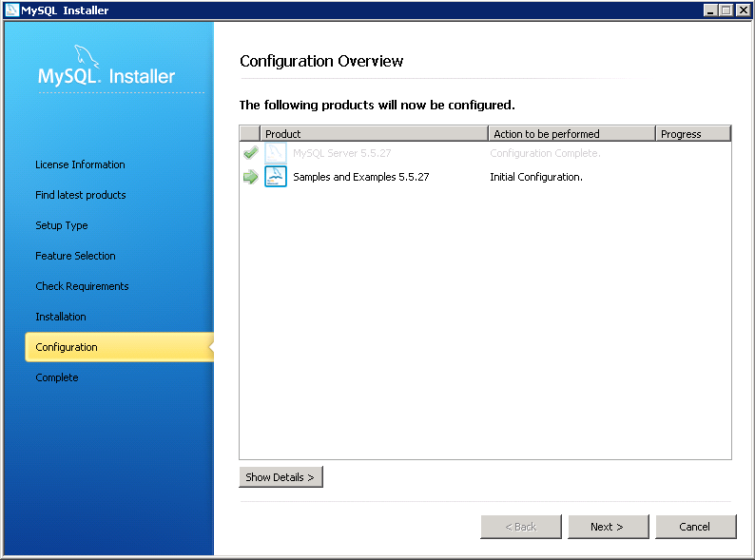Click the Cancel button

[695, 527]
